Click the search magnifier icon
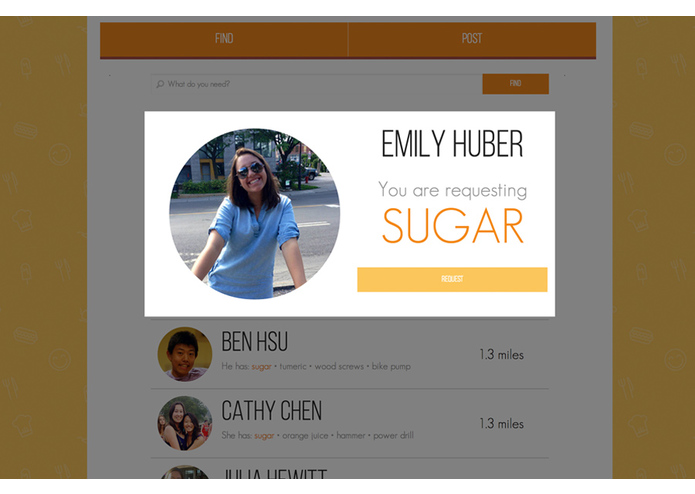 160,84
